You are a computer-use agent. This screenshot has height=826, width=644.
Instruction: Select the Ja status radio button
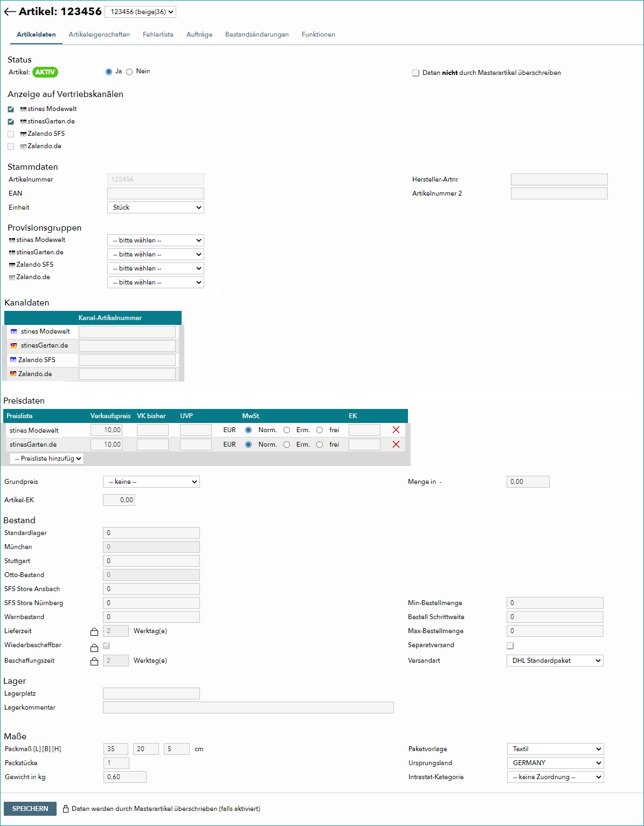(109, 72)
